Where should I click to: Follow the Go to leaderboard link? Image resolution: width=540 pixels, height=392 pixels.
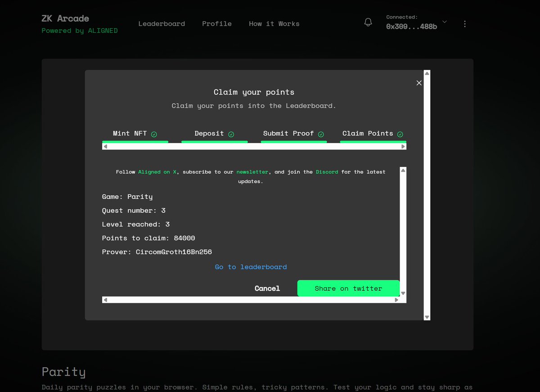(251, 267)
